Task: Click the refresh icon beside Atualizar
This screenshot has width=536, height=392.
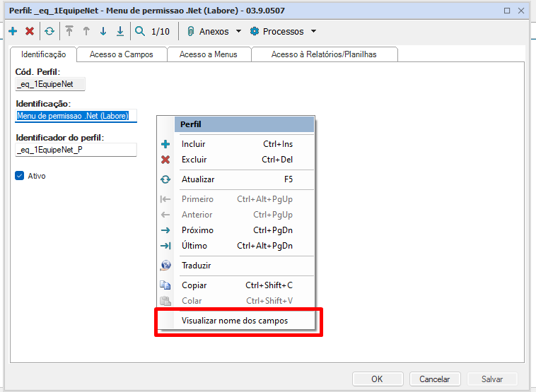Action: 165,179
